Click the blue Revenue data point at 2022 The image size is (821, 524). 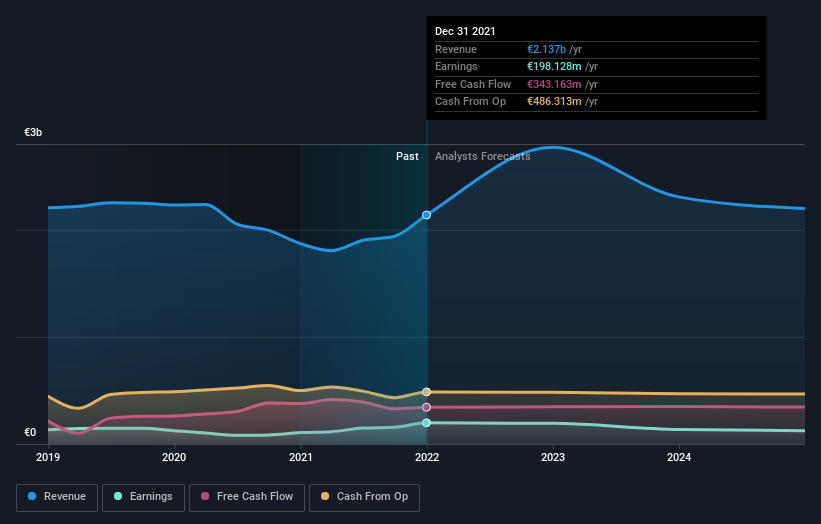(427, 215)
